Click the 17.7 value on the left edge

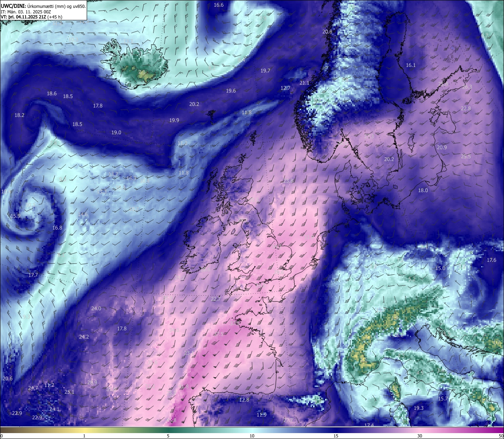[33, 275]
